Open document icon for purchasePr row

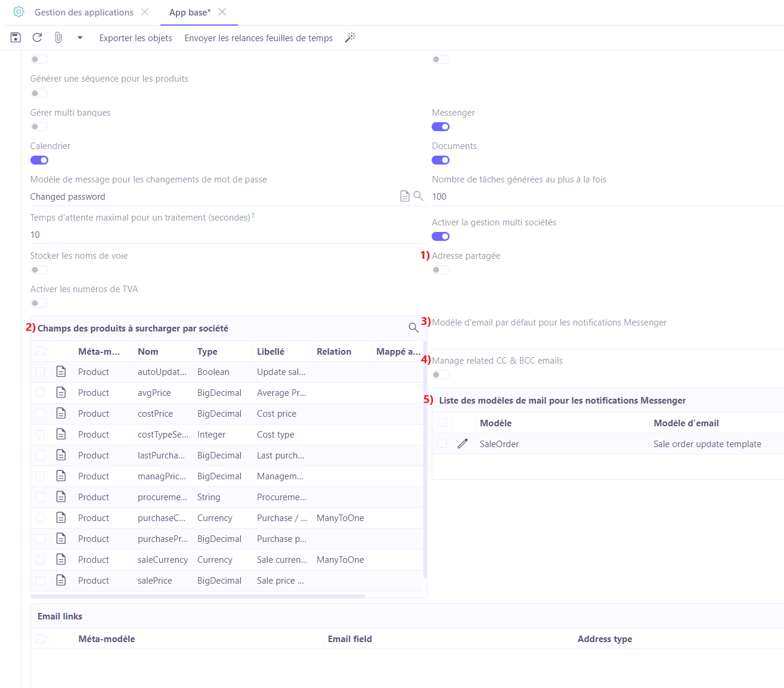point(61,538)
